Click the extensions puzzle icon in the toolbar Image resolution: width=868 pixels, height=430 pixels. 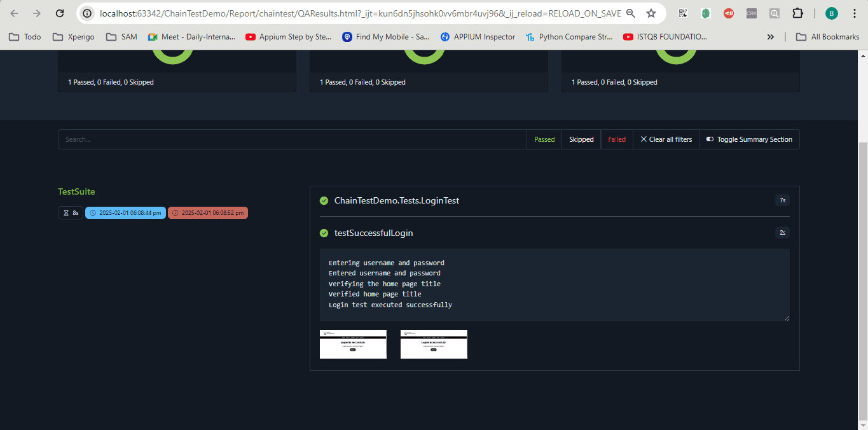pos(797,13)
